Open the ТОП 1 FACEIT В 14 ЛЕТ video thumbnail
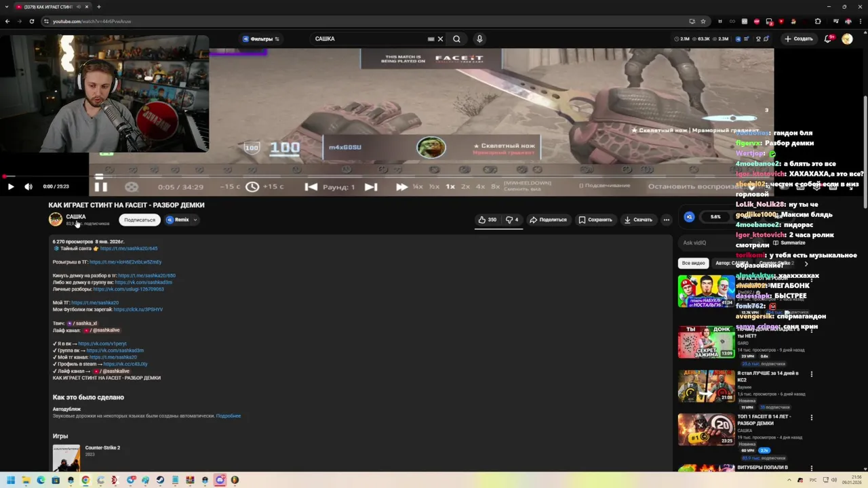Screen dimensions: 868x488 706,430
